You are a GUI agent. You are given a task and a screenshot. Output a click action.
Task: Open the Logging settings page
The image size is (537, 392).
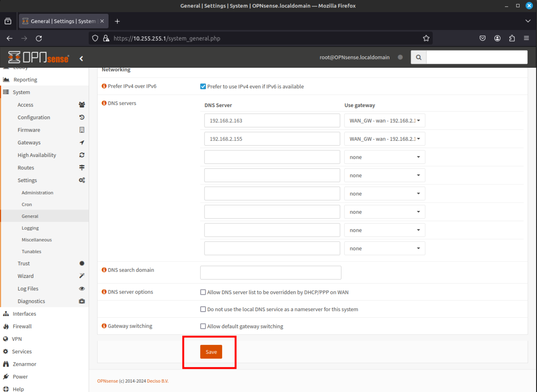(30, 228)
